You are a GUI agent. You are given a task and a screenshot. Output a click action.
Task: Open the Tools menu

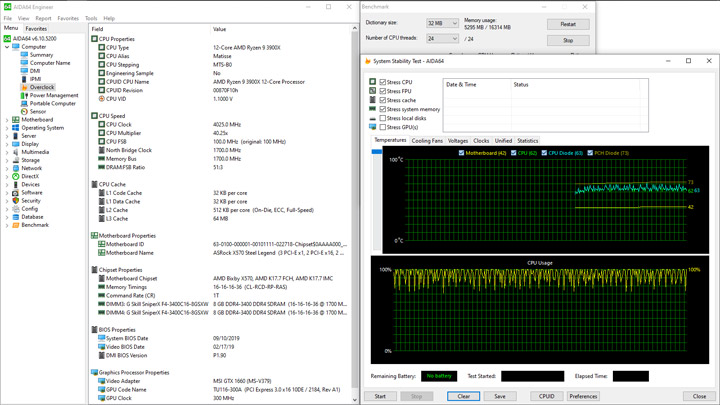click(x=91, y=18)
